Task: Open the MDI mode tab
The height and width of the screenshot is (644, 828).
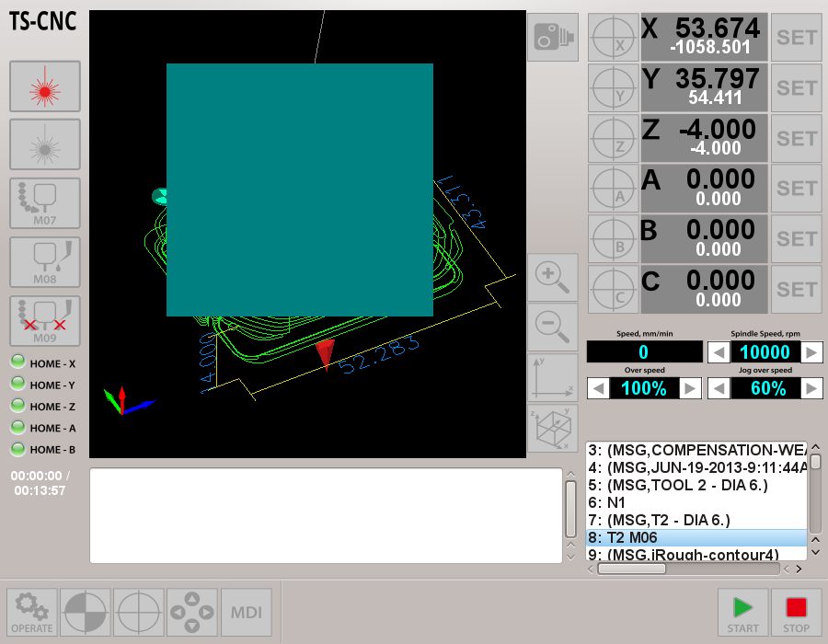Action: 246,613
